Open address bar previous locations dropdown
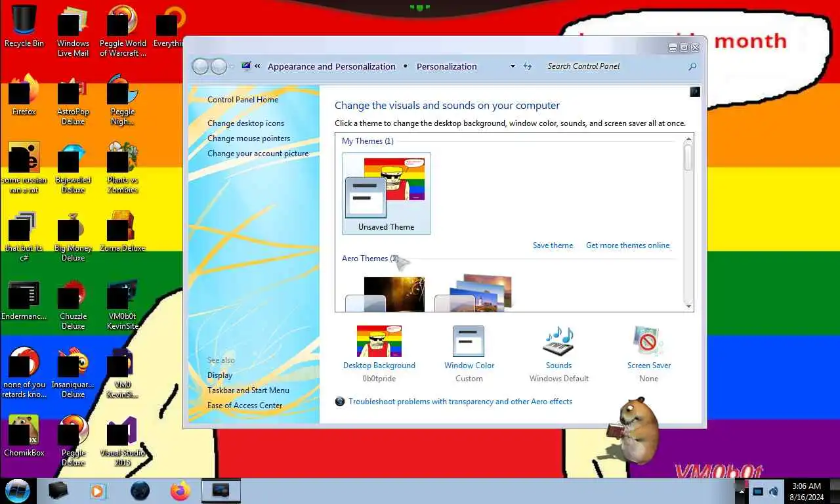The image size is (840, 504). [513, 66]
